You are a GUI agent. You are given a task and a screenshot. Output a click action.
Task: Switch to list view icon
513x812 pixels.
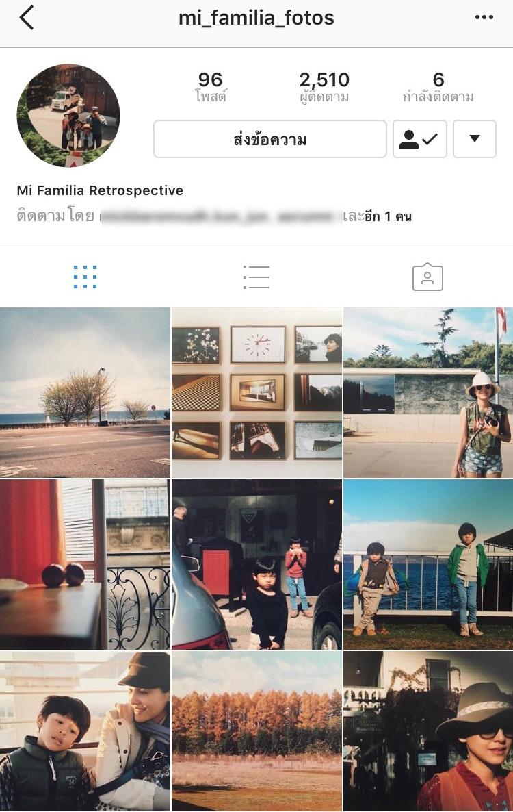[256, 277]
